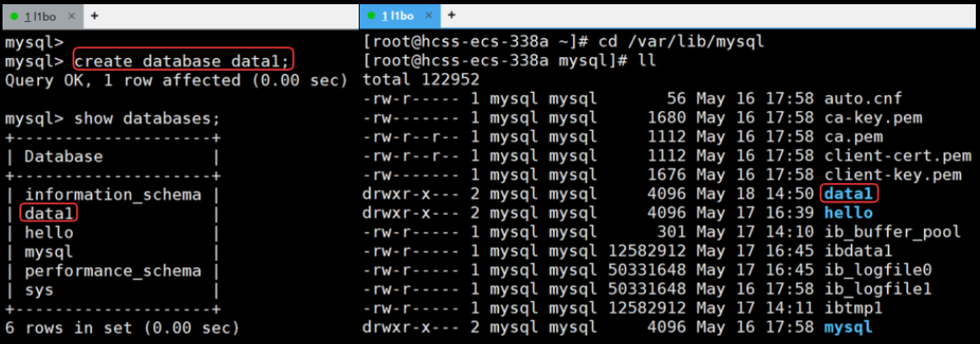
Task: Click the auto.cnf file name
Action: point(864,99)
